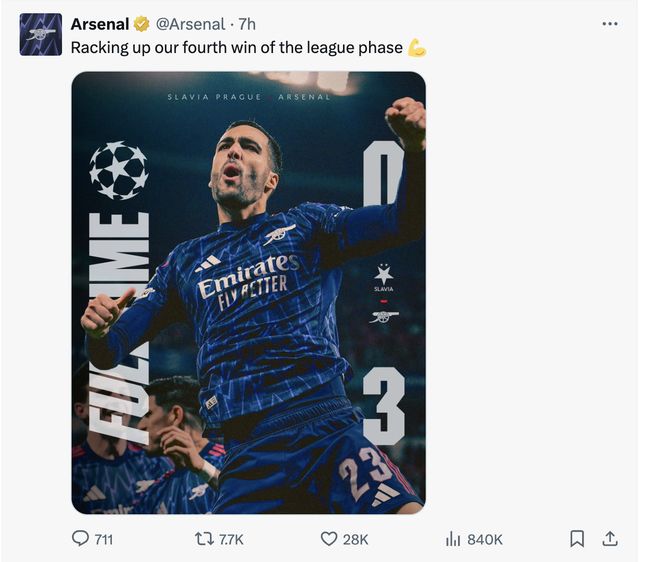Like the tweet with the heart icon
Screen dimensions: 650x562
click(x=329, y=538)
